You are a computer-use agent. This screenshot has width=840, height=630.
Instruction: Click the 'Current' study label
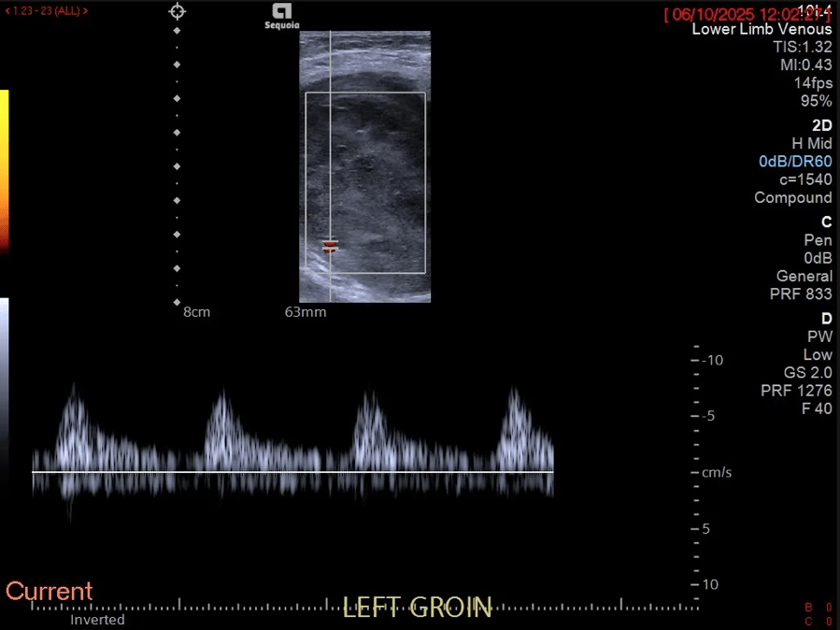point(50,591)
